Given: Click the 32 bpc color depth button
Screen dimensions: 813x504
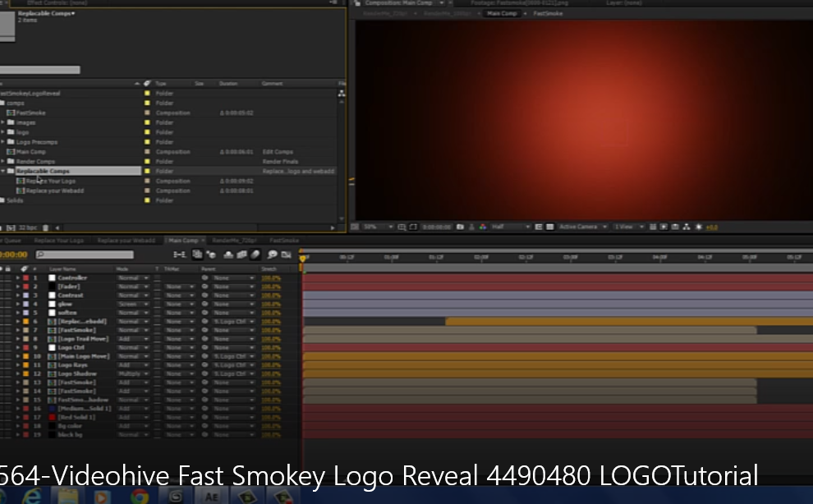Looking at the screenshot, I should pos(27,227).
